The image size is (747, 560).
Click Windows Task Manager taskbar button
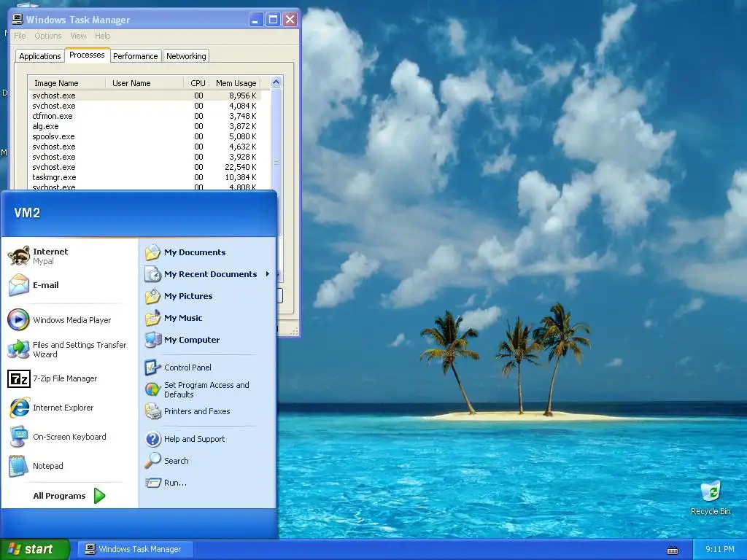click(136, 549)
